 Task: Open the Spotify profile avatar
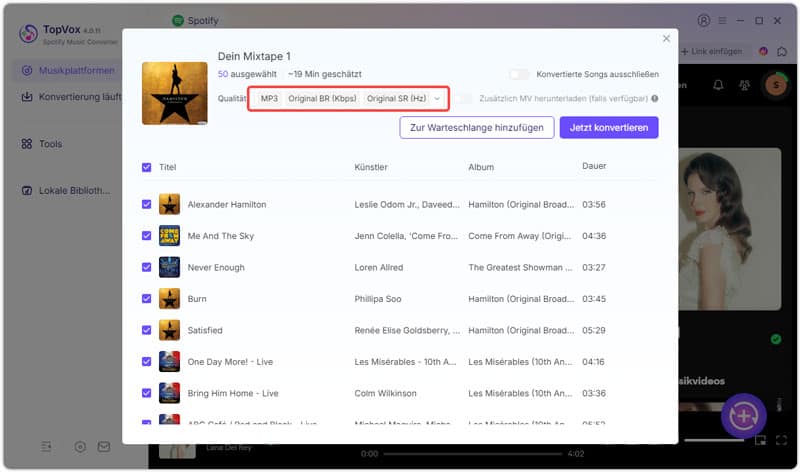[x=776, y=85]
